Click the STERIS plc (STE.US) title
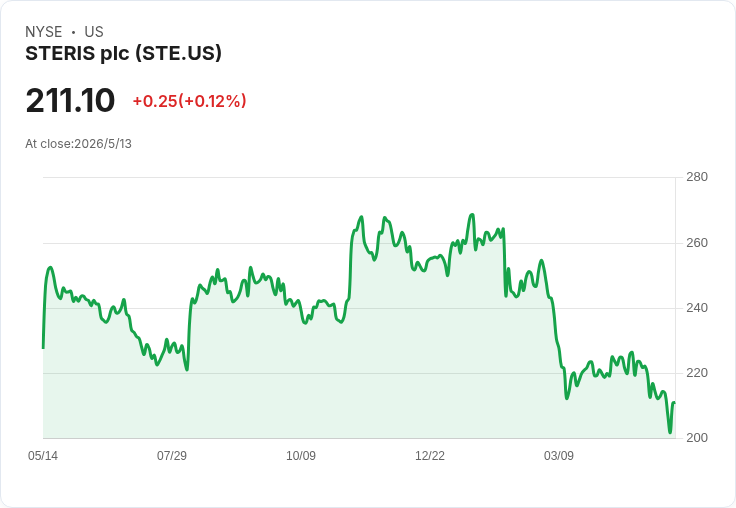 click(x=123, y=54)
